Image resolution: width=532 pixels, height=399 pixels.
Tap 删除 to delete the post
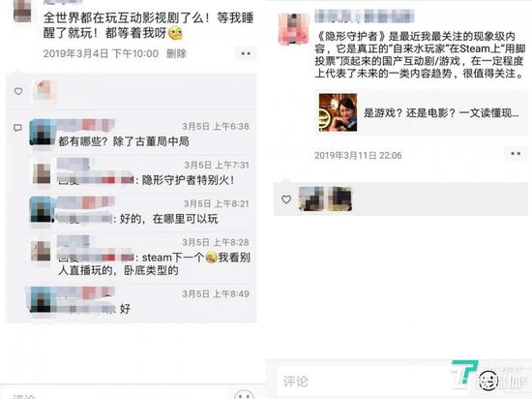(x=176, y=53)
